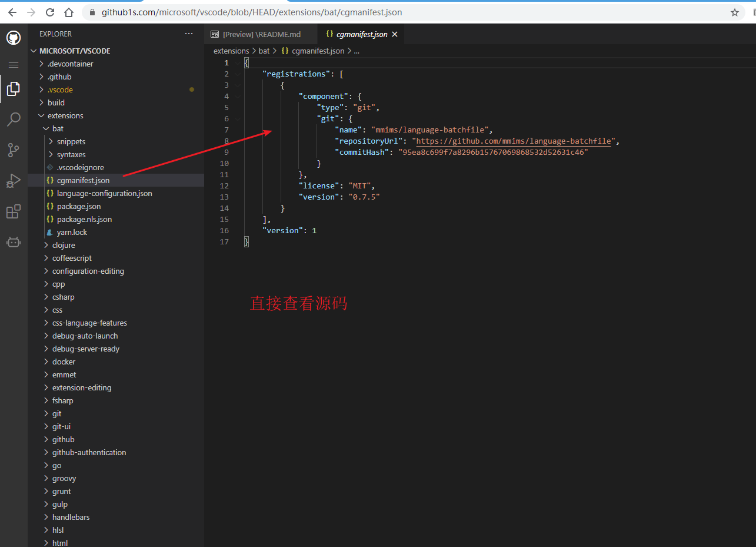Select cgmanifest.json in the file tree

click(116, 180)
